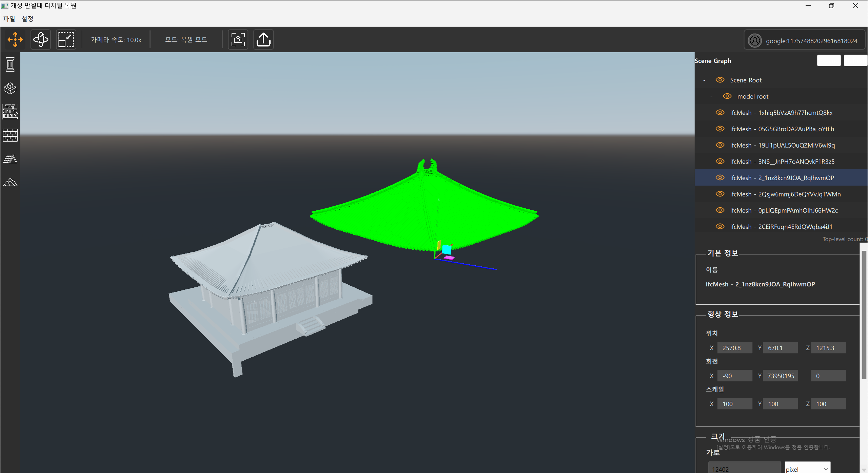Collapse the Scene Root tree node
This screenshot has height=473, width=868.
coord(704,80)
